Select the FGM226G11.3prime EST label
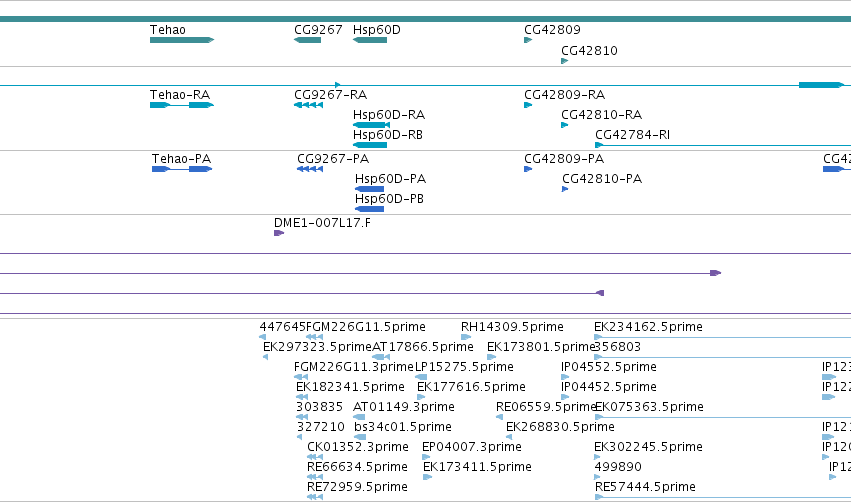 [x=354, y=367]
